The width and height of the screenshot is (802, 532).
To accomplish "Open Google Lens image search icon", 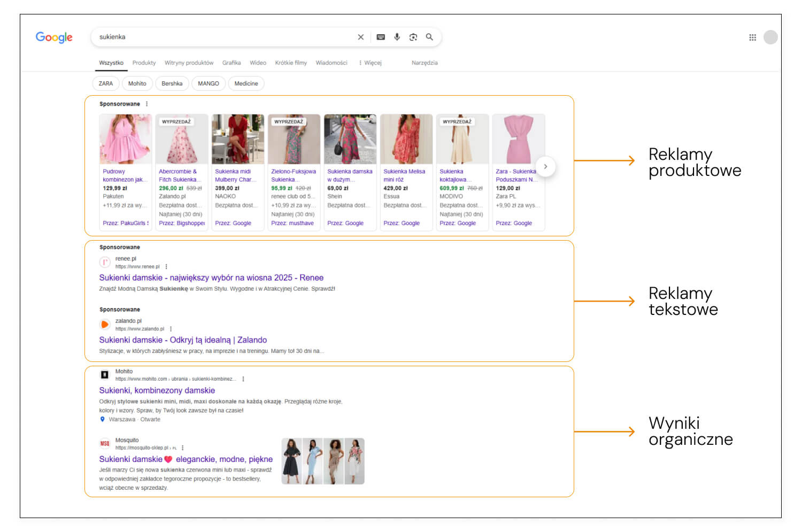I will tap(413, 37).
